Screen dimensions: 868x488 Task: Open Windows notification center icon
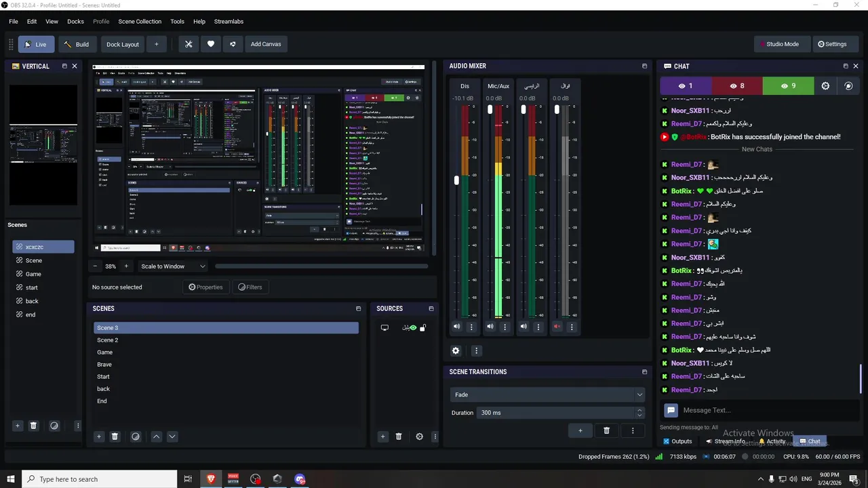coord(853,479)
